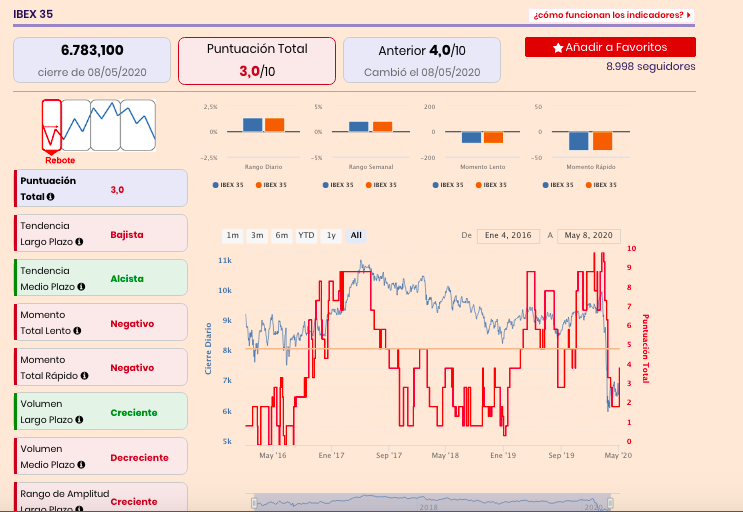Click Decreciente value in Volumen Medio Plazo

[139, 458]
